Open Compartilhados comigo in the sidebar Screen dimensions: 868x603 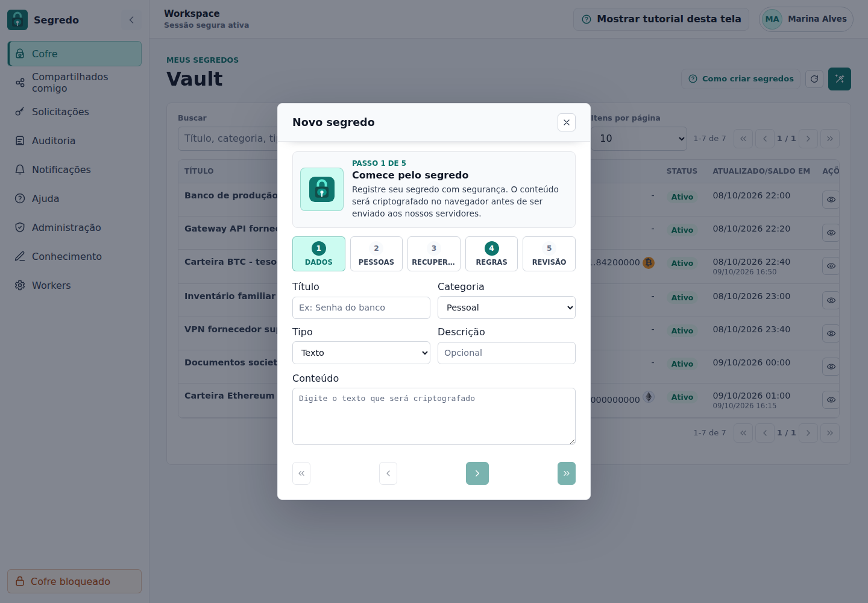[x=75, y=83]
